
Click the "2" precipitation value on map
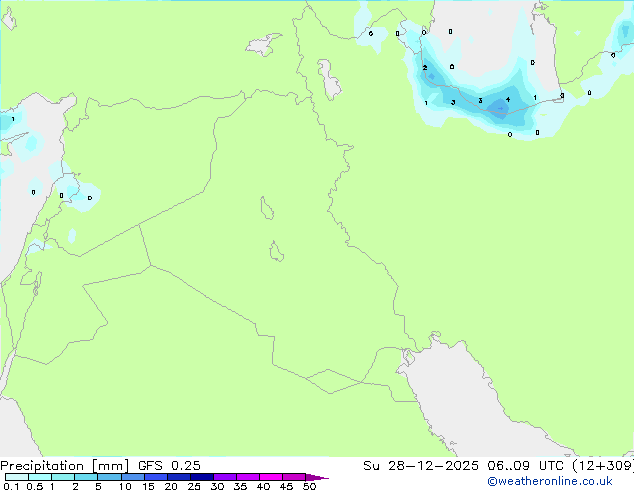425,68
